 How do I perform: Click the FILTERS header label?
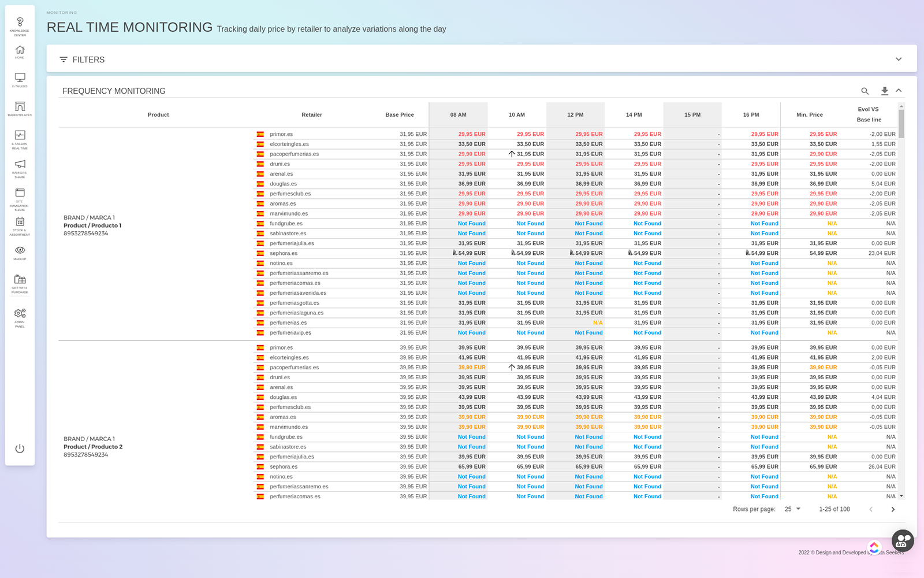[88, 60]
